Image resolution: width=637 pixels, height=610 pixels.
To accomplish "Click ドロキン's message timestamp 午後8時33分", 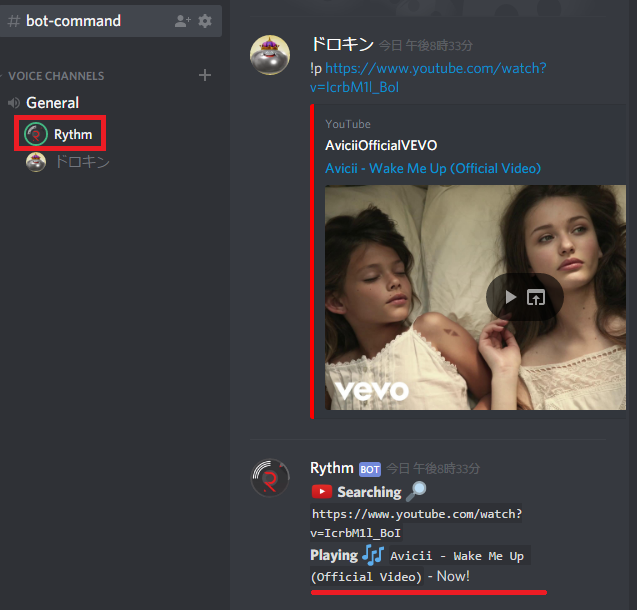I will [426, 45].
